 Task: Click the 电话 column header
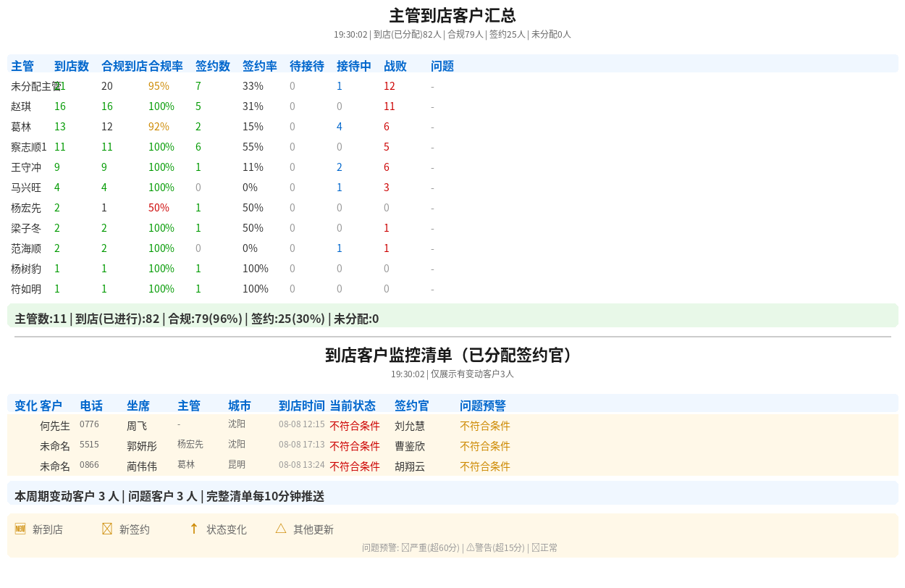coord(91,406)
